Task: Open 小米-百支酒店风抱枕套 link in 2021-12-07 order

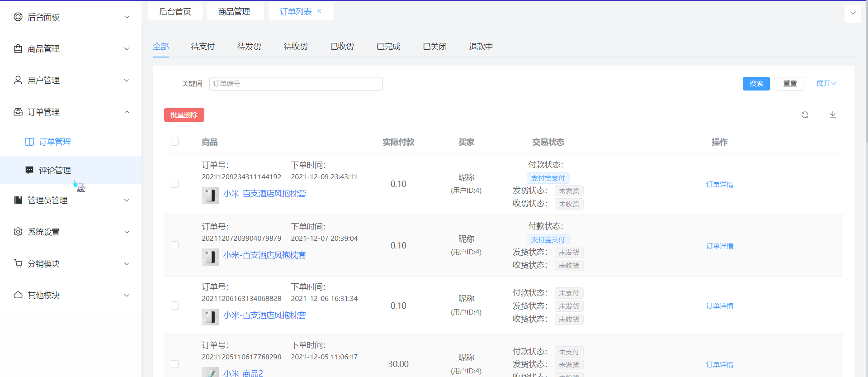Action: [264, 255]
